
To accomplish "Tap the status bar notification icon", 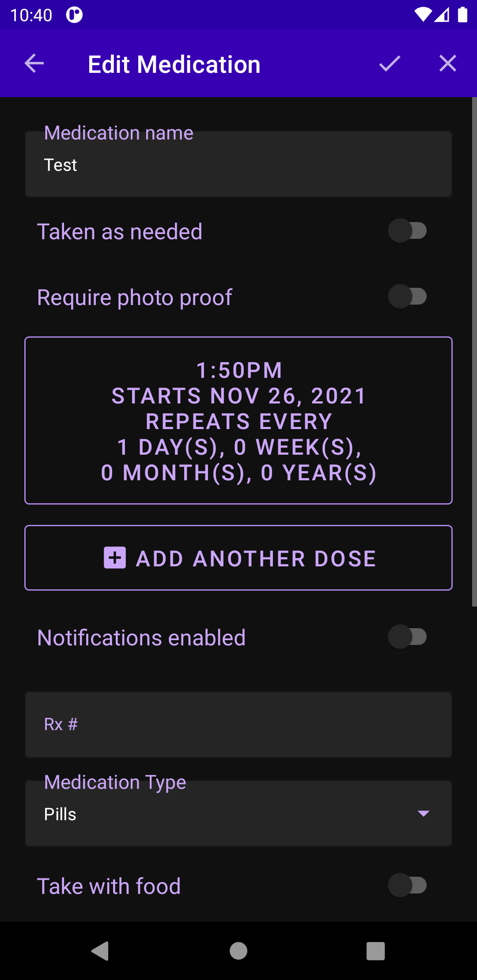I will pos(74,15).
